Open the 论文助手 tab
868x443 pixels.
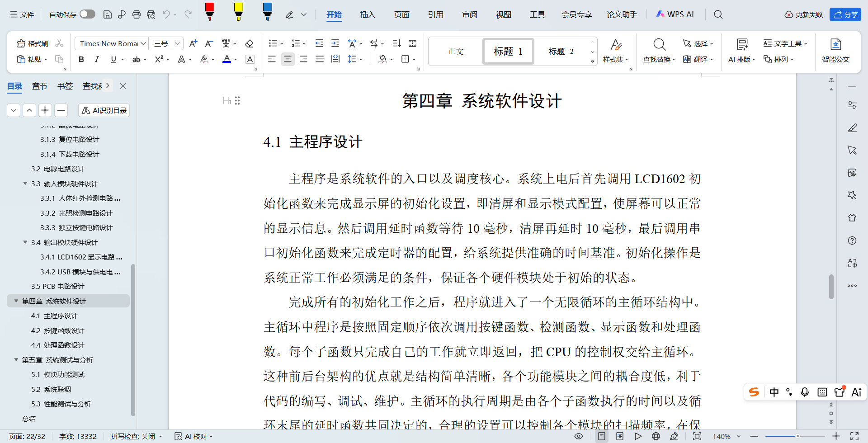pyautogui.click(x=622, y=14)
